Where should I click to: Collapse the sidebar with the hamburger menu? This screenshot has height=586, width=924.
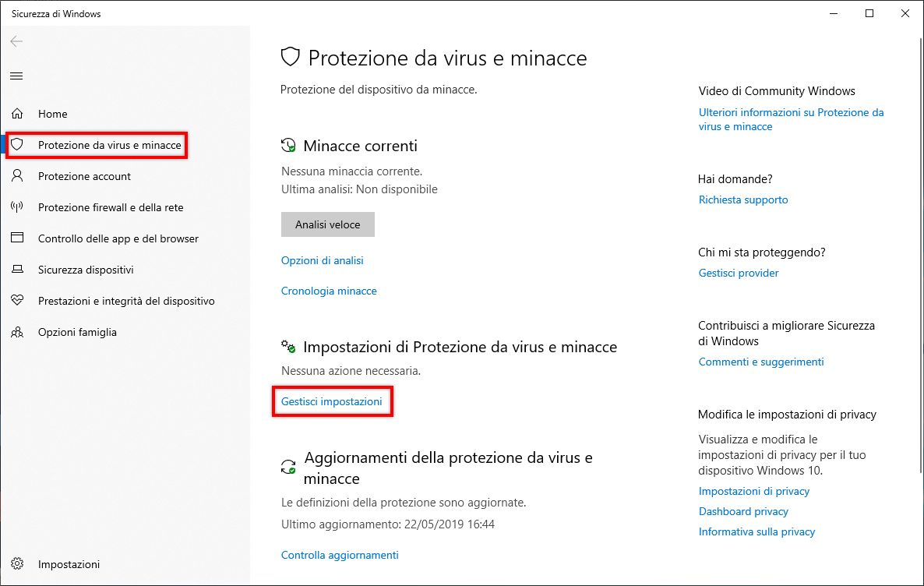pos(16,76)
